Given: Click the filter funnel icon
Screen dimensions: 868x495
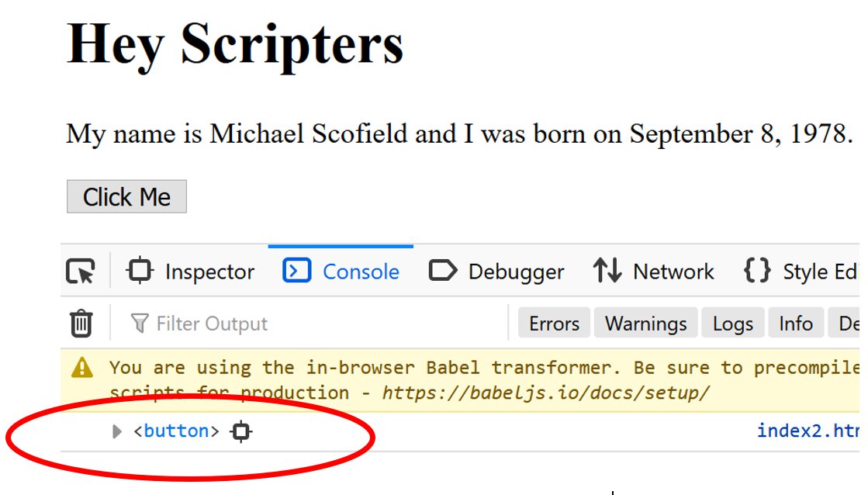Looking at the screenshot, I should 140,323.
